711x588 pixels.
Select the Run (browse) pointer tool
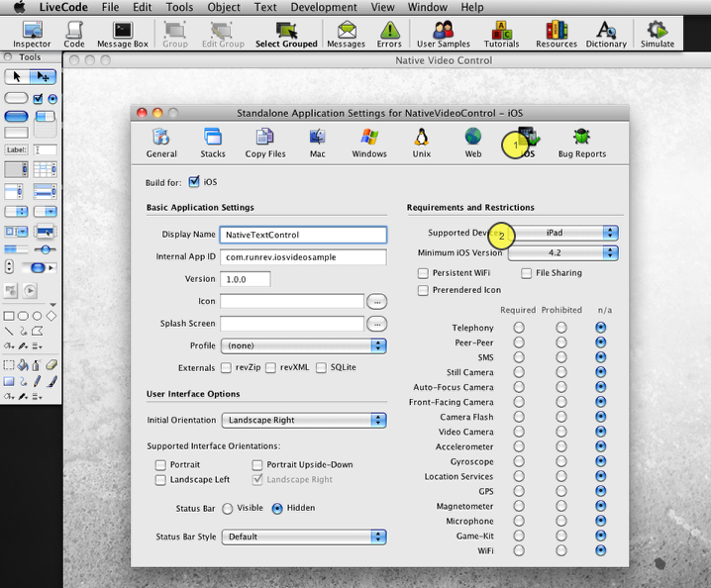17,76
